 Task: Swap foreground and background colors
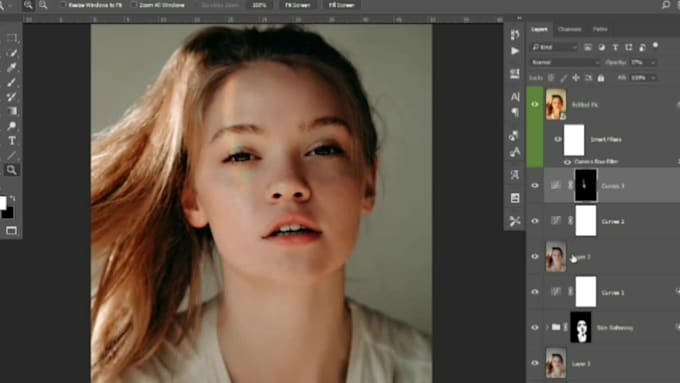13,198
